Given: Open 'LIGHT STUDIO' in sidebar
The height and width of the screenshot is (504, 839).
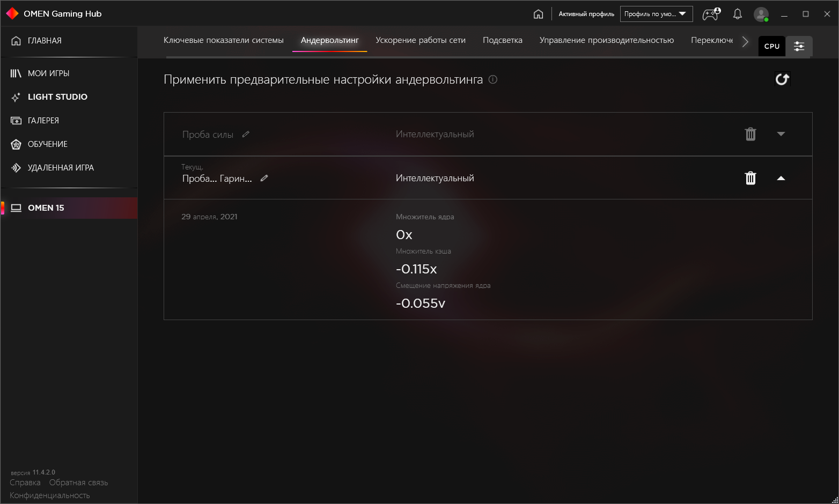Looking at the screenshot, I should (x=57, y=97).
